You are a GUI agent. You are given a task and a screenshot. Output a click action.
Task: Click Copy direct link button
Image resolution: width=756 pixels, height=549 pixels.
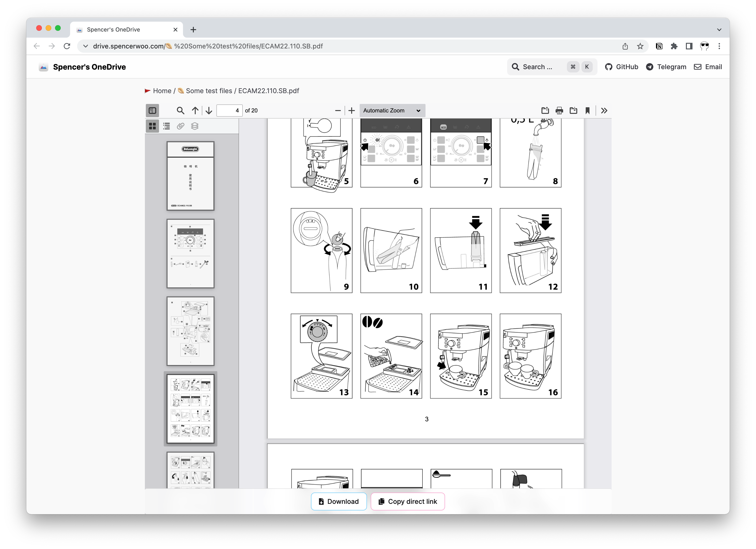[408, 501]
